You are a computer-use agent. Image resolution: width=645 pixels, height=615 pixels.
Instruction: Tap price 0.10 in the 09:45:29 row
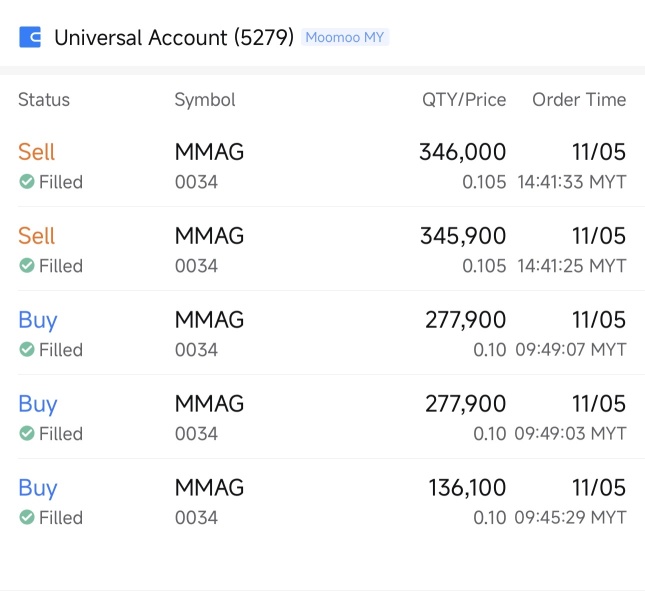tap(490, 518)
